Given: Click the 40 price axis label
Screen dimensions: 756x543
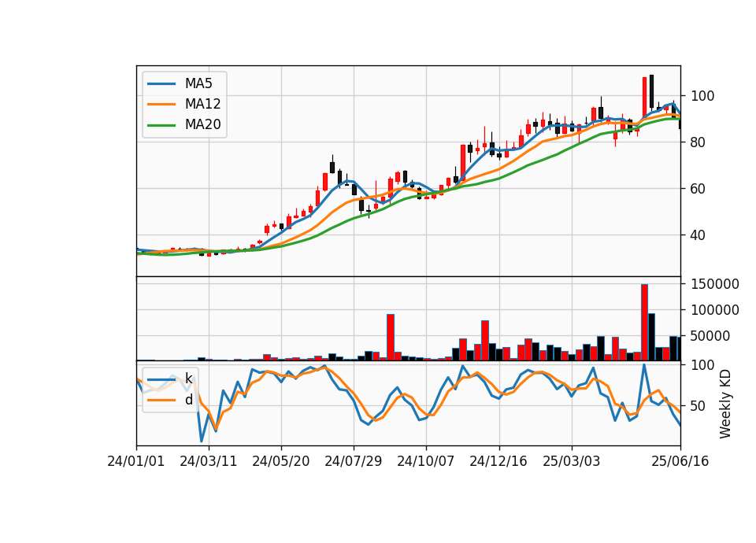Looking at the screenshot, I should click(x=699, y=235).
